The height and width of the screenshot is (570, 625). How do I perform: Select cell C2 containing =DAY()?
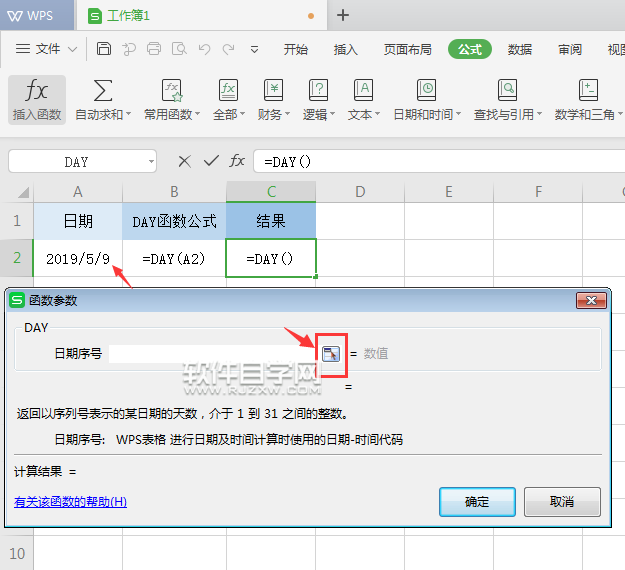point(271,258)
